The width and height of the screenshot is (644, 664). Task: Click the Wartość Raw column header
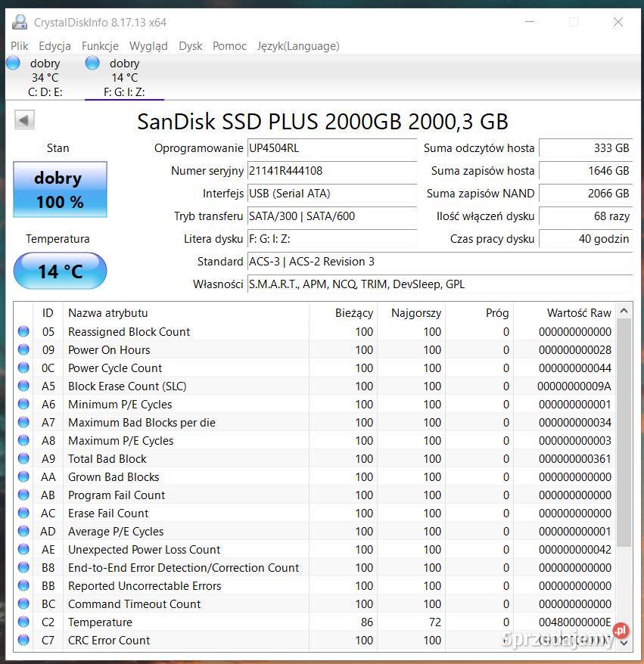(565, 313)
